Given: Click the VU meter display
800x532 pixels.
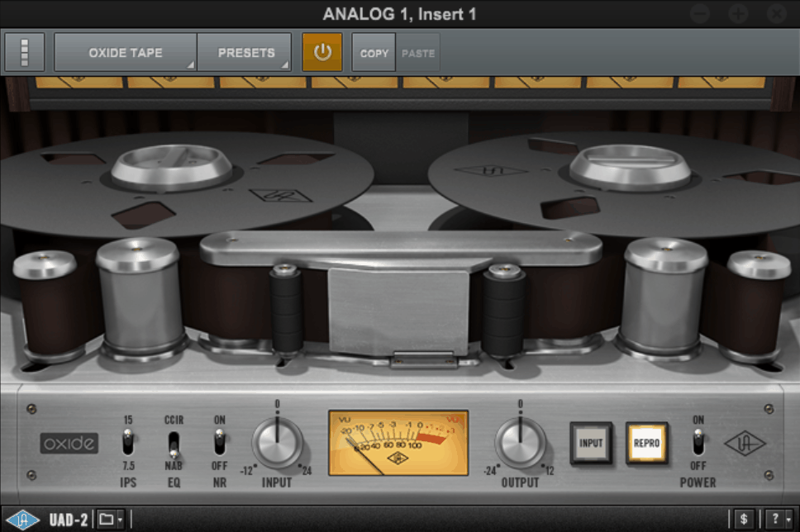Looking at the screenshot, I should point(398,443).
